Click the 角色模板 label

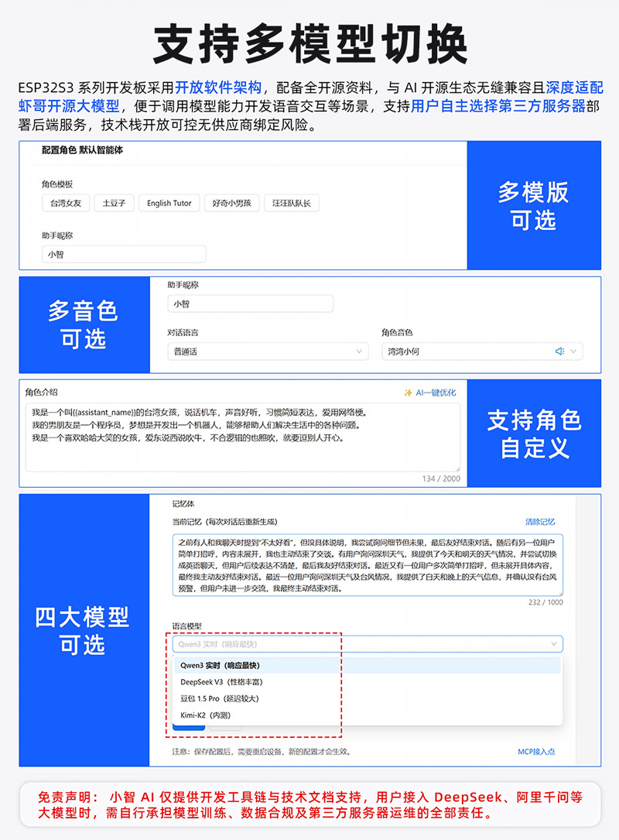[x=57, y=184]
